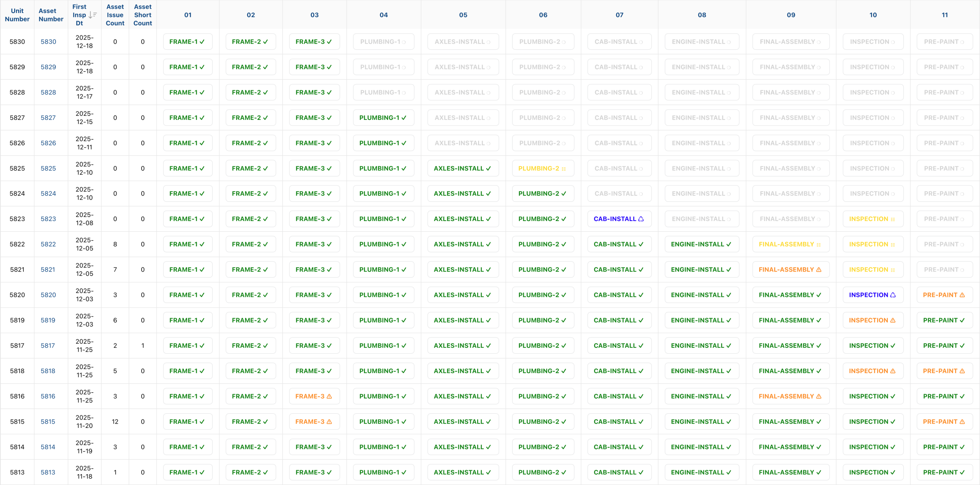Image resolution: width=980 pixels, height=485 pixels.
Task: Click the Asset Short Count column header
Action: [x=142, y=15]
